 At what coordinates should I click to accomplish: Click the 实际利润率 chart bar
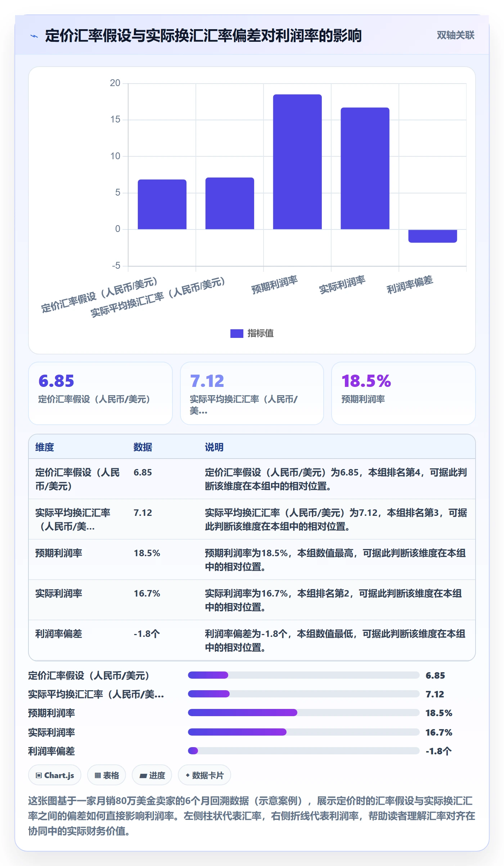click(x=365, y=168)
